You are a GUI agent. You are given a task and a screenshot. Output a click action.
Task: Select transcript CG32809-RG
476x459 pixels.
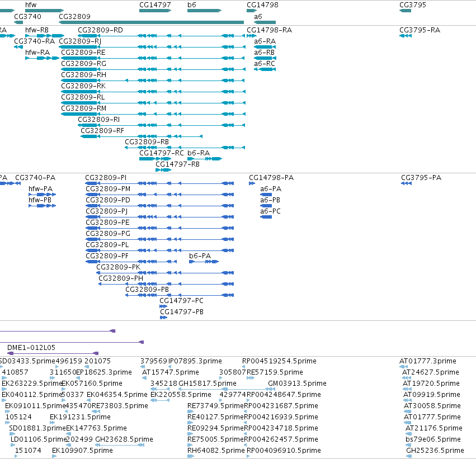(x=153, y=69)
